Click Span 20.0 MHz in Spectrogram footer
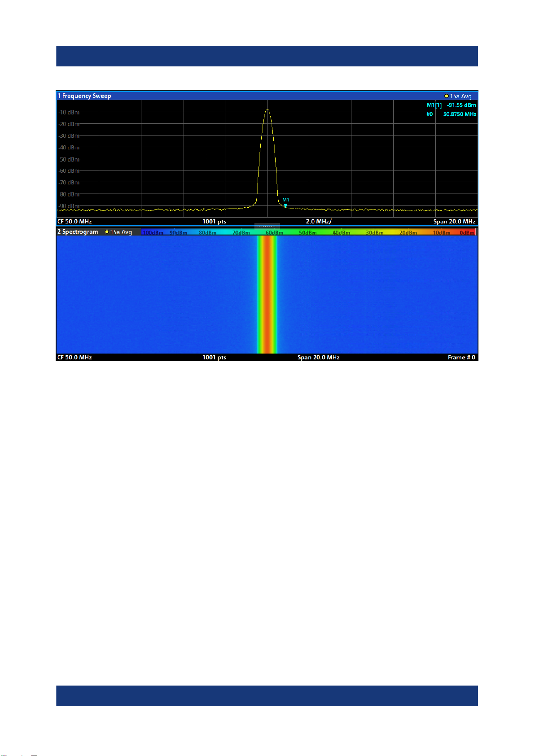The width and height of the screenshot is (535, 756). coord(319,358)
